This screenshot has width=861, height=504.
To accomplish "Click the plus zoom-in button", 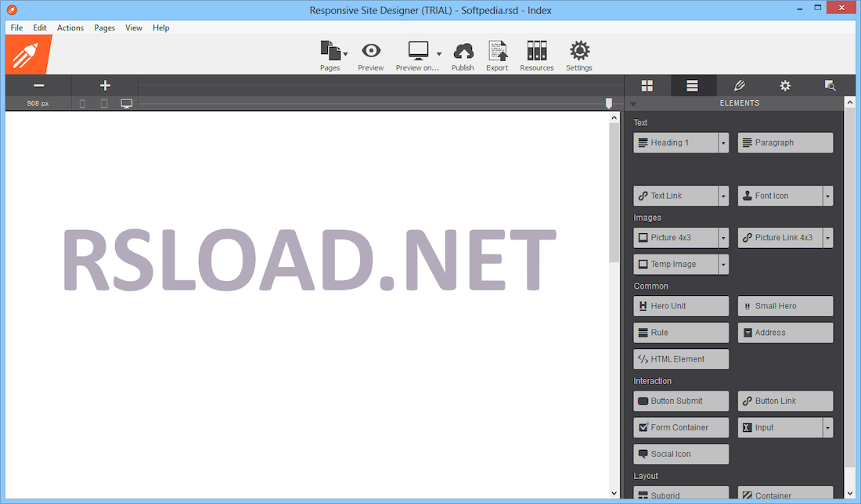I will coord(105,85).
